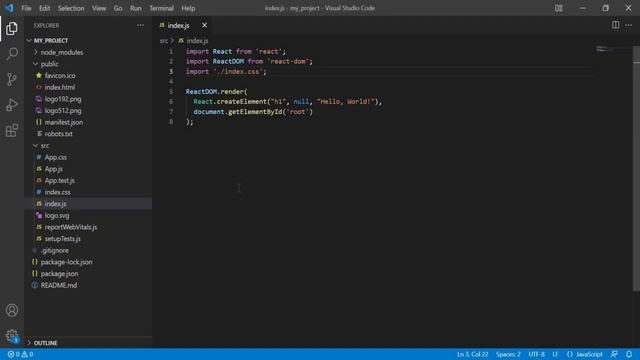Open package.json file
640x360 pixels.
pos(88,273)
